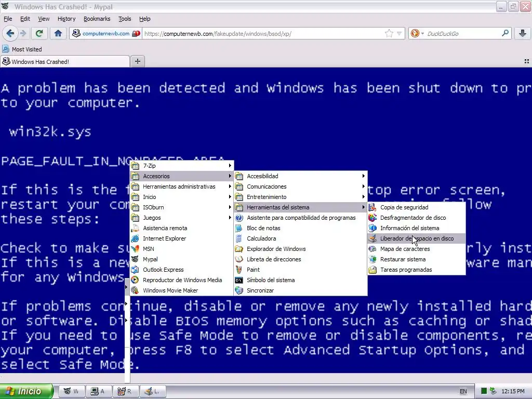Open URL history dropdown arrow
Image resolution: width=532 pixels, height=399 pixels.
400,33
